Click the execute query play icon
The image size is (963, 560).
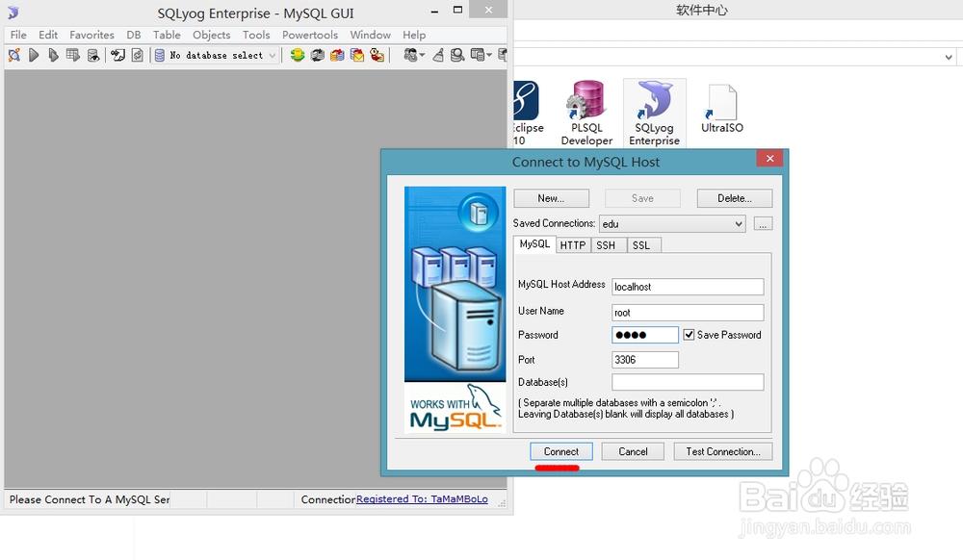(x=34, y=55)
